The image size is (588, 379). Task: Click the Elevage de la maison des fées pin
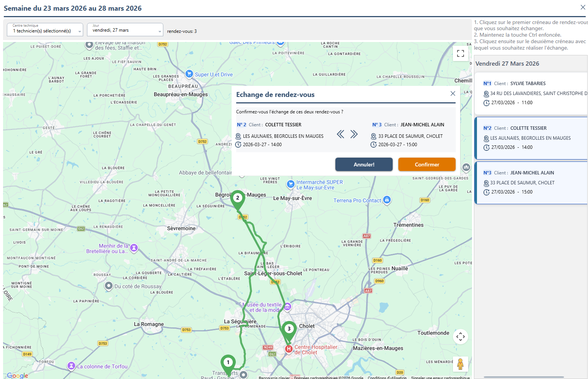(89, 45)
